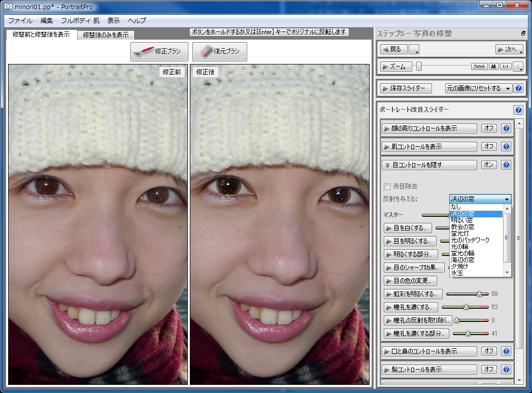The width and height of the screenshot is (532, 393).
Task: Click the 1:1 zoom button
Action: pyautogui.click(x=506, y=67)
